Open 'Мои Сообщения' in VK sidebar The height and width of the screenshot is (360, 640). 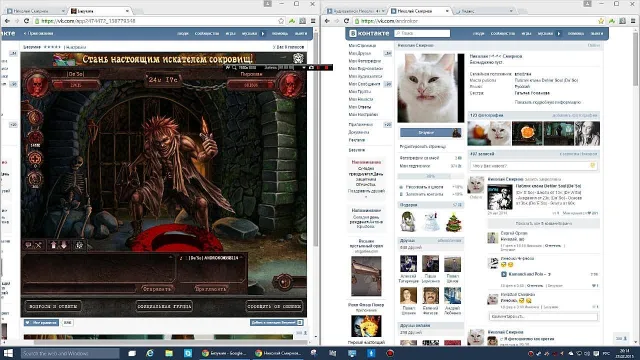point(364,84)
